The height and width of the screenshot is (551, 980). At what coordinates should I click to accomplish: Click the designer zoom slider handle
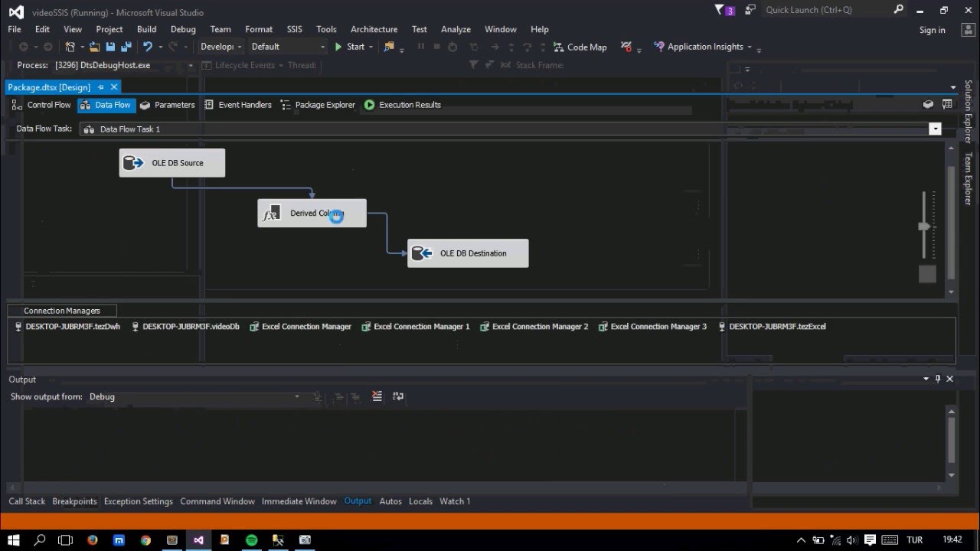pyautogui.click(x=925, y=226)
